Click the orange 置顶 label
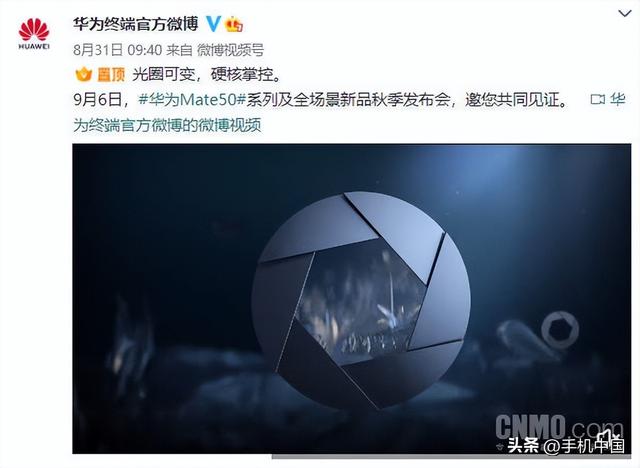This screenshot has height=468, width=640. point(111,74)
